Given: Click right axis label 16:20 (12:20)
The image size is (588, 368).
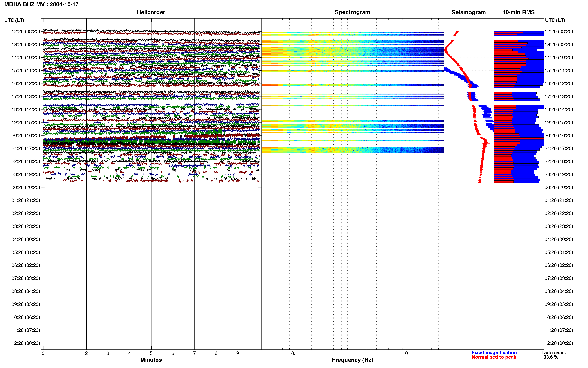Looking at the screenshot, I should [559, 83].
